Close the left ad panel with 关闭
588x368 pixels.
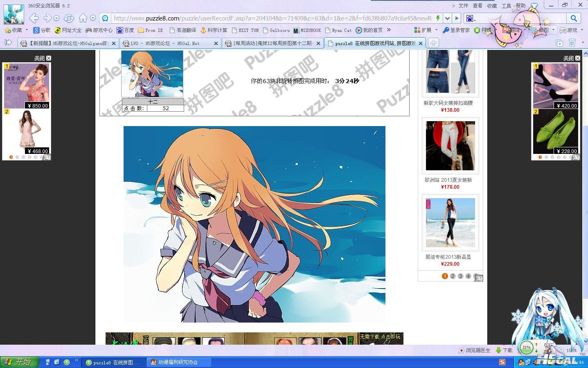[43, 58]
